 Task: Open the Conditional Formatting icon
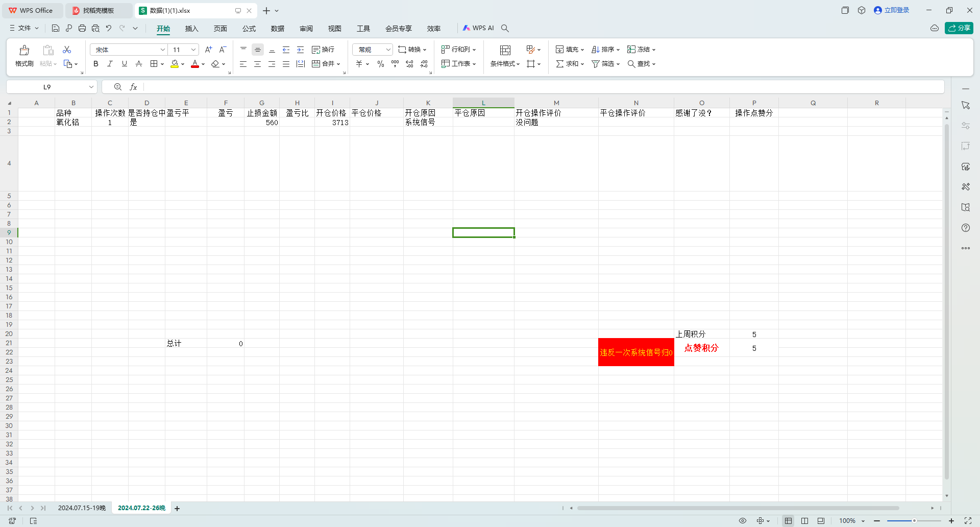505,51
